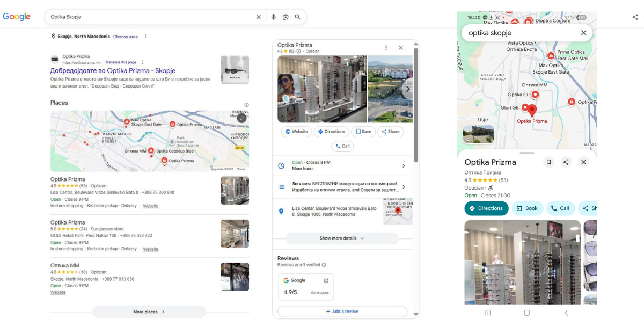Click the info icon next to Places heading

pyautogui.click(x=246, y=105)
